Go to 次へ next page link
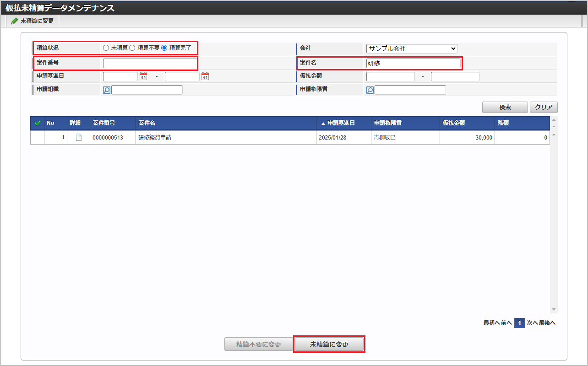The width and height of the screenshot is (588, 366). pos(533,323)
